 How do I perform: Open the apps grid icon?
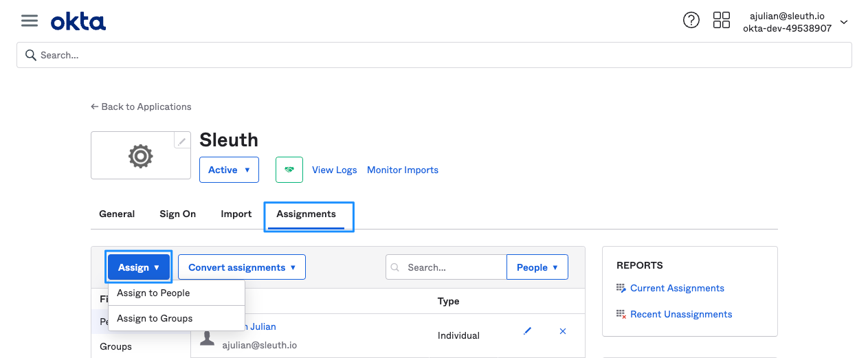pyautogui.click(x=721, y=21)
